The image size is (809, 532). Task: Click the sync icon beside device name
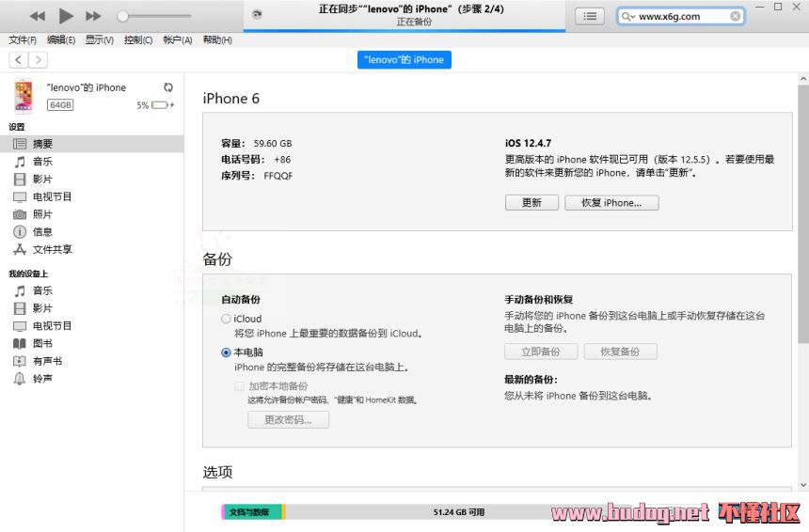click(x=168, y=87)
